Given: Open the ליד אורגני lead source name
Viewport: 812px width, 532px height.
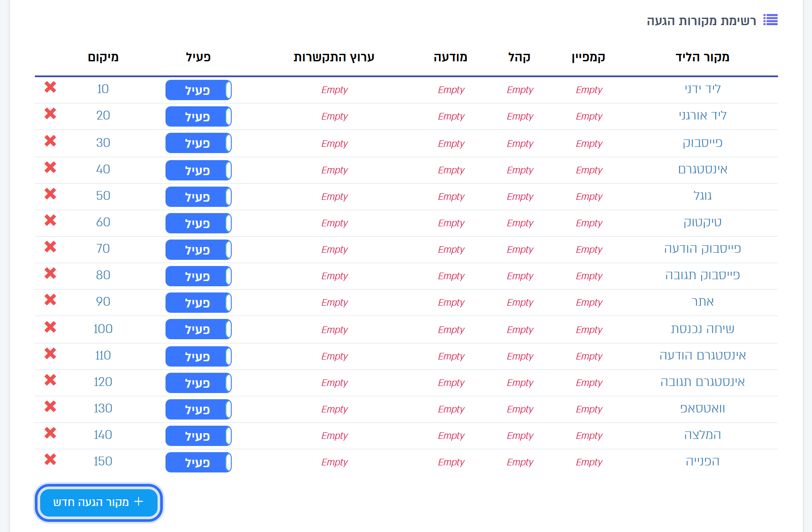Looking at the screenshot, I should click(703, 116).
